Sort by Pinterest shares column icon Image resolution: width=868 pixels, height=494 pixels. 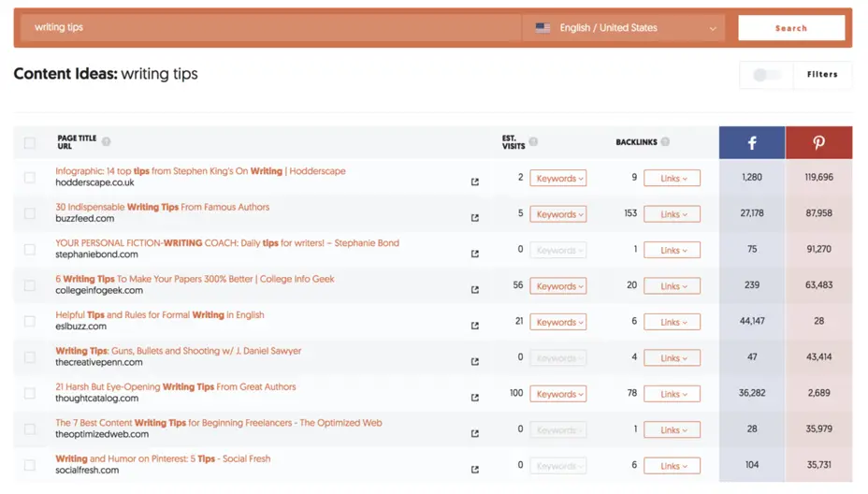tap(818, 143)
